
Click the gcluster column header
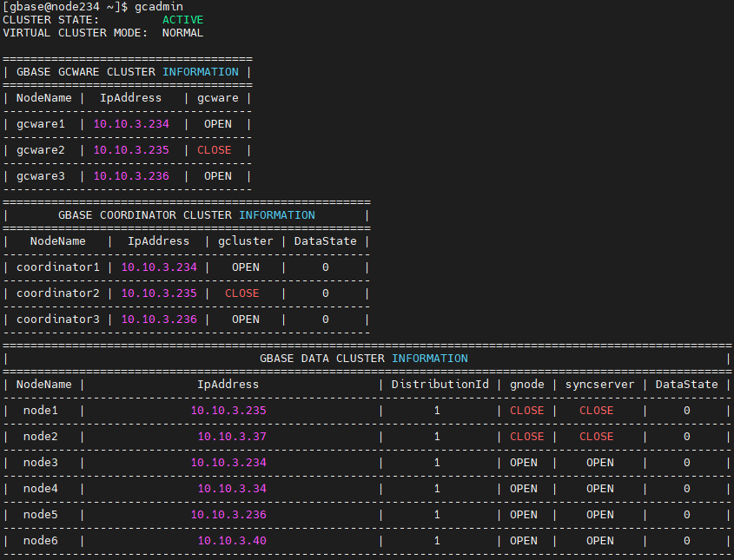(x=245, y=241)
